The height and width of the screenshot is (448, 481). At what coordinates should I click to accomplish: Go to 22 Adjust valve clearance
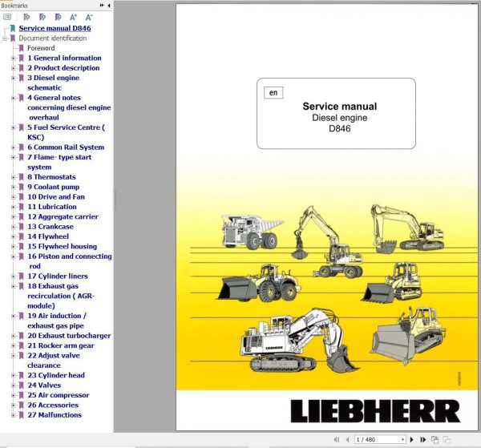click(x=54, y=361)
